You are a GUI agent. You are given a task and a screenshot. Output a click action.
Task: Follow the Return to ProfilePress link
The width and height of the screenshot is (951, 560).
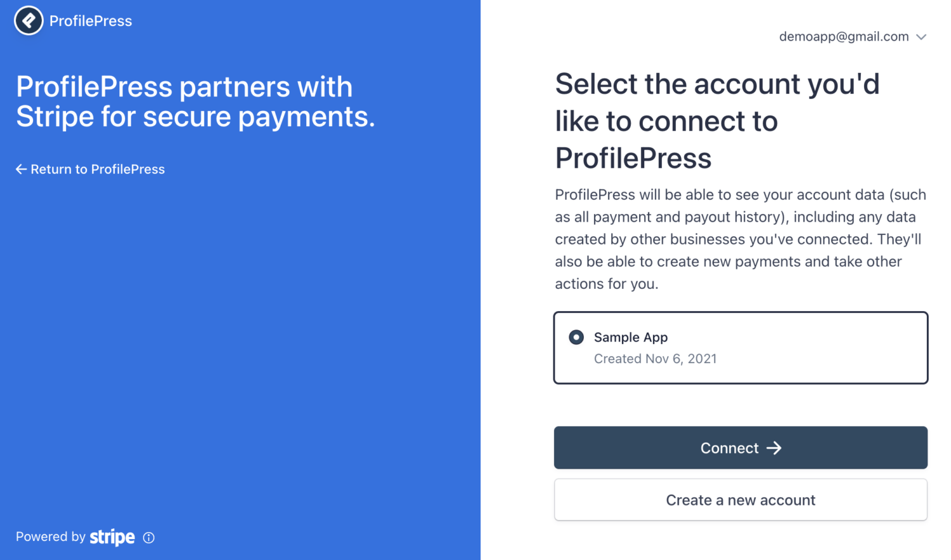pos(90,169)
